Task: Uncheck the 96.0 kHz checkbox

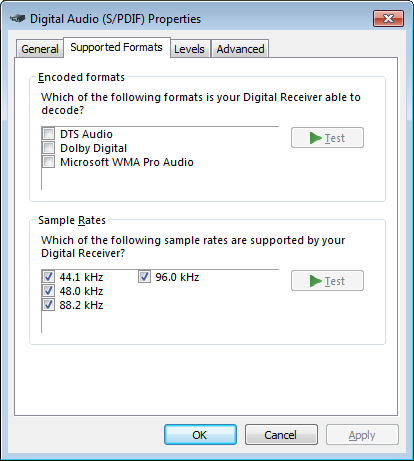Action: tap(144, 276)
